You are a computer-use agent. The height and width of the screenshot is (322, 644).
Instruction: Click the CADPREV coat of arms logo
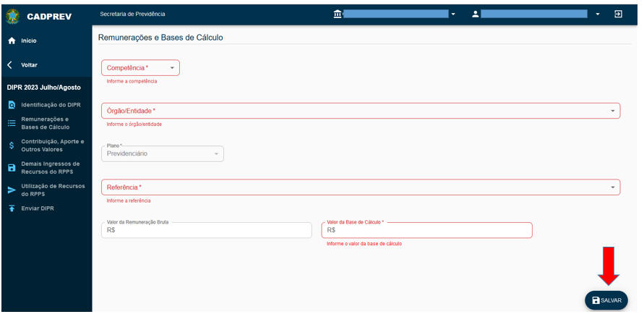(12, 15)
